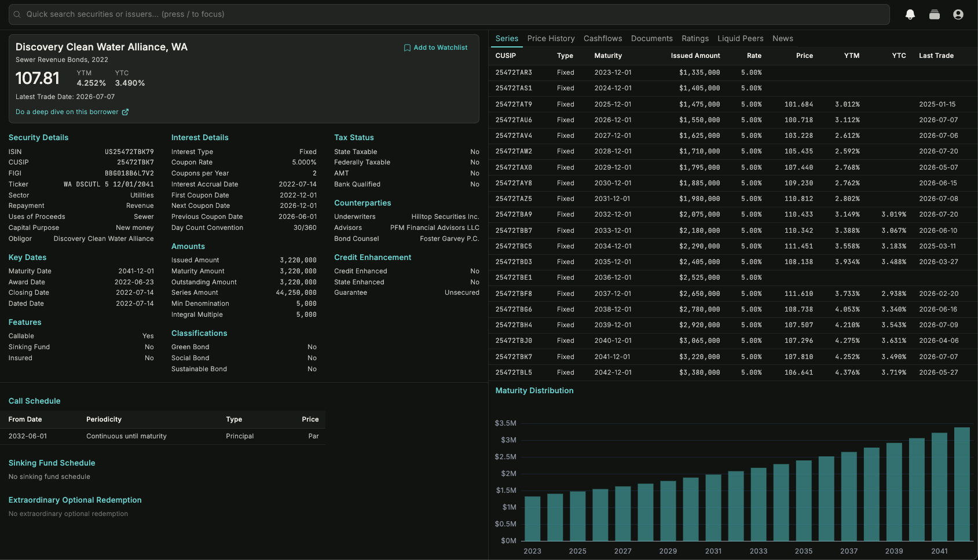Sort by the Issued Amount column header
978x560 pixels.
pyautogui.click(x=695, y=56)
